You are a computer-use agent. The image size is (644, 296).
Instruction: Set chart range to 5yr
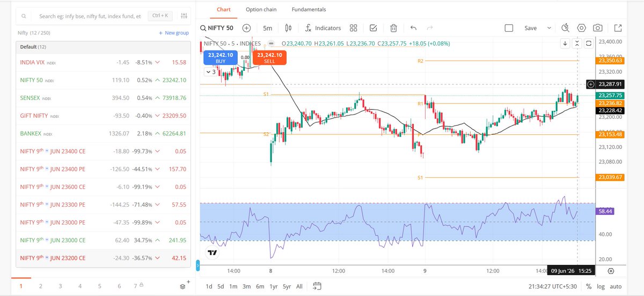287,286
